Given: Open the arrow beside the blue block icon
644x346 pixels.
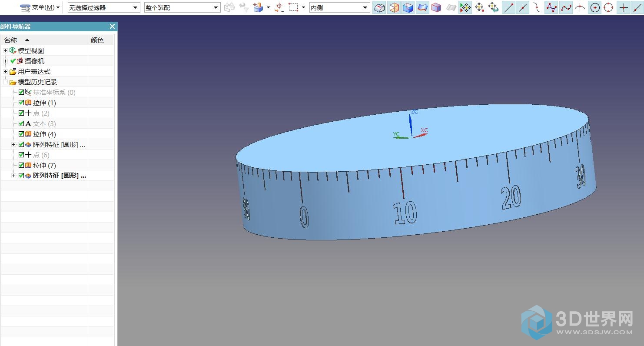Looking at the screenshot, I should [x=268, y=7].
